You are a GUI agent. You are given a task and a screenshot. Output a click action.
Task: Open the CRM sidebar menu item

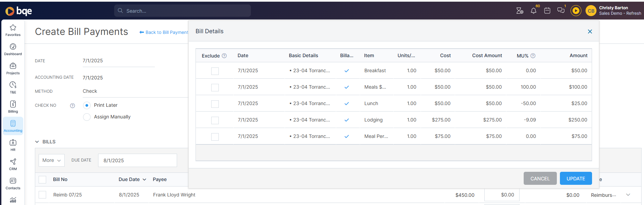(x=13, y=164)
